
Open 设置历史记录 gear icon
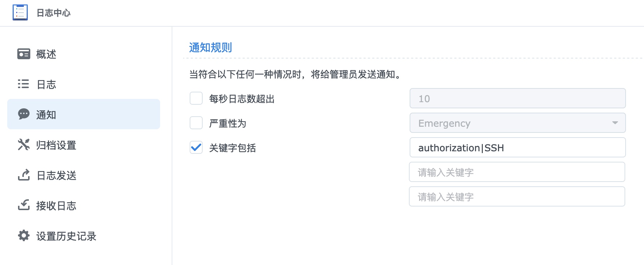(24, 235)
